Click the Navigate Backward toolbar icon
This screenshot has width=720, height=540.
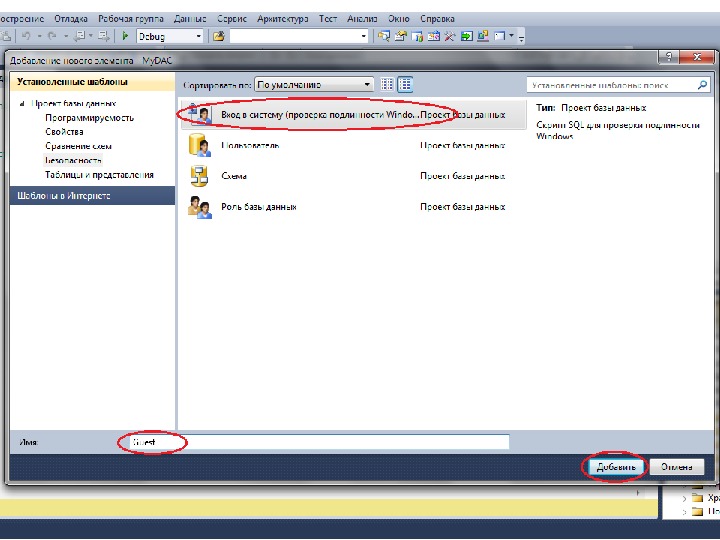(x=80, y=35)
